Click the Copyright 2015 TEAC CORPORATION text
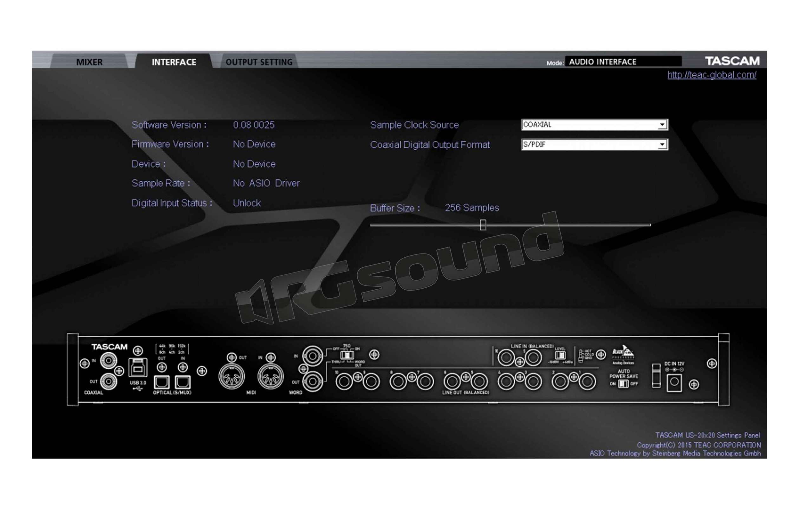Viewport: 799px width, 532px height. (698, 445)
